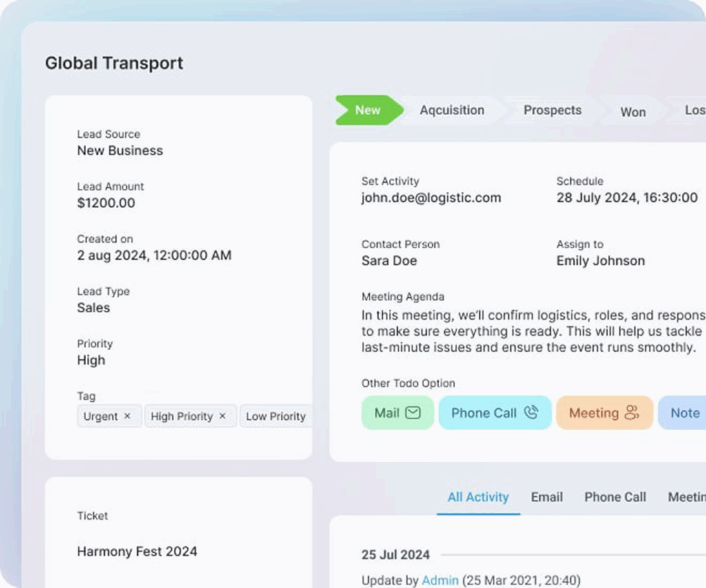The image size is (706, 588).
Task: Open the Email activity tab
Action: [547, 497]
